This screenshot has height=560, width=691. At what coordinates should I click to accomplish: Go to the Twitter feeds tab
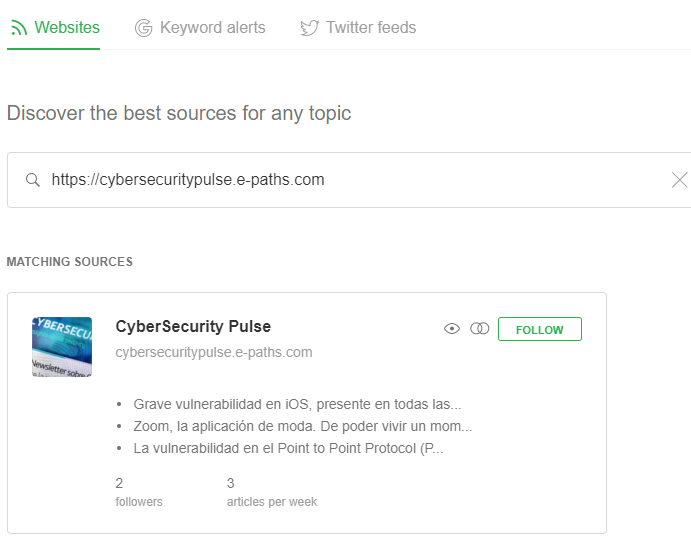[370, 28]
